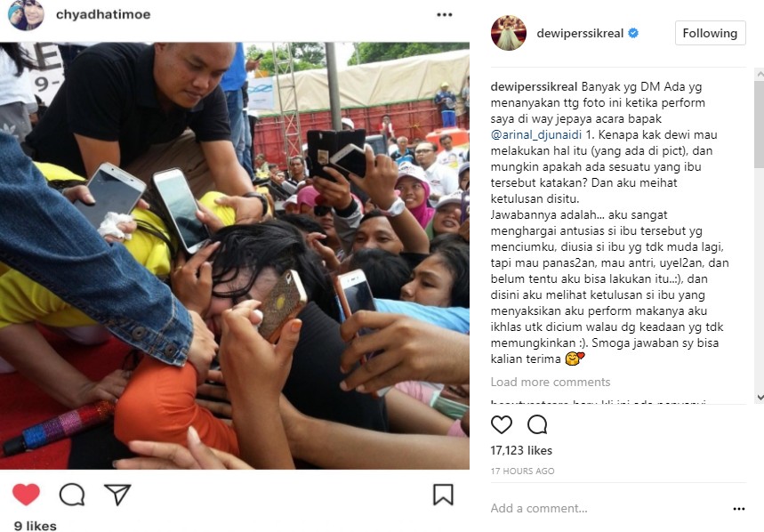Open the chyadhatimoe profile picture
Screen dimensions: 764x532
point(26,14)
